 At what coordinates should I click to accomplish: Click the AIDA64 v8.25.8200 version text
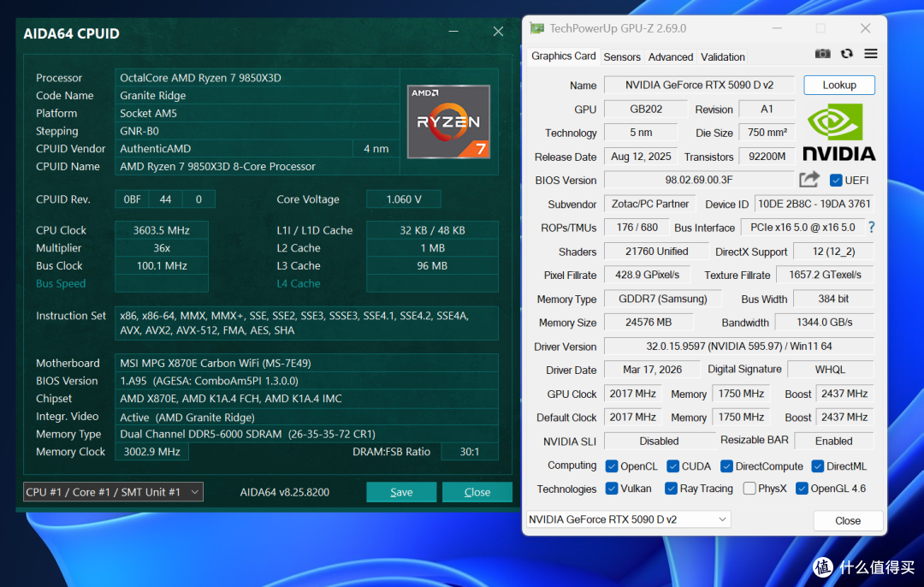point(285,492)
